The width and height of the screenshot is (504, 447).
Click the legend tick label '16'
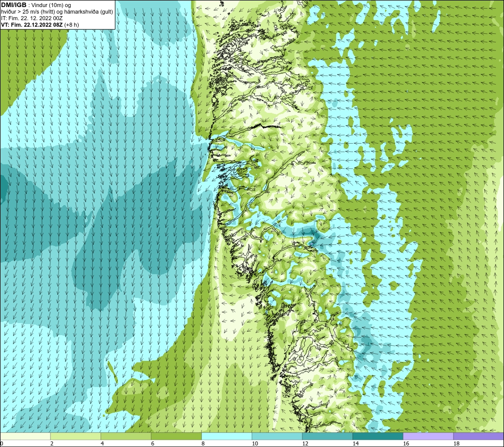point(406,443)
